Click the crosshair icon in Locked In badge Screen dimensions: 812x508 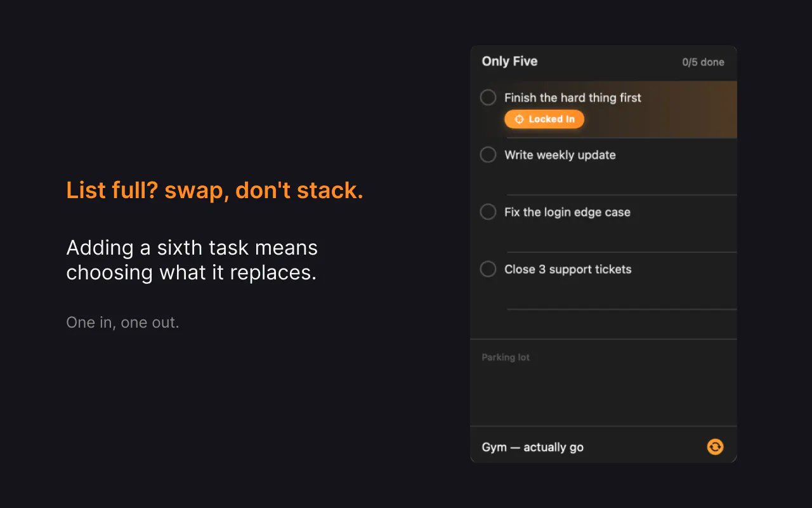point(519,119)
